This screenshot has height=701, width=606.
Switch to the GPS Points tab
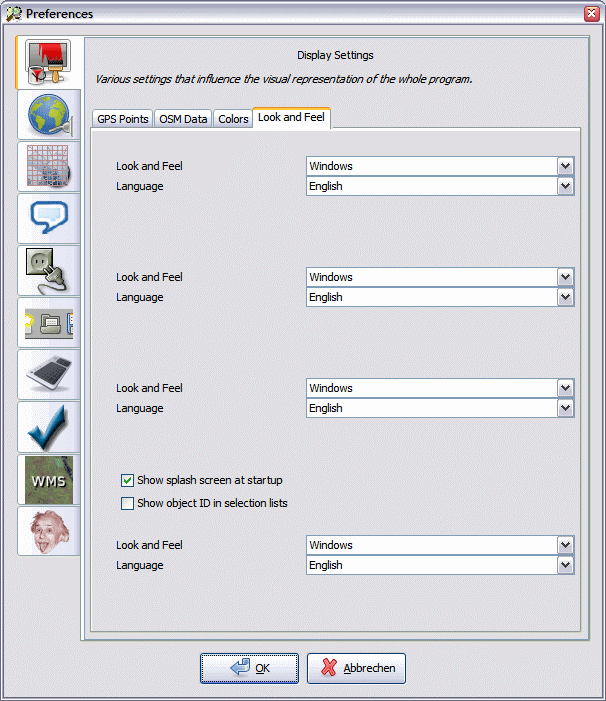[122, 119]
